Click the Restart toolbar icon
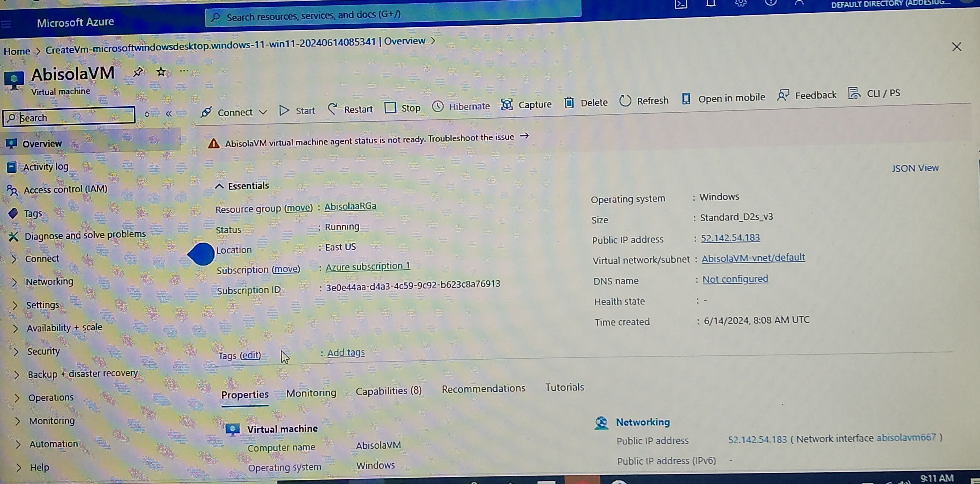 coord(333,109)
